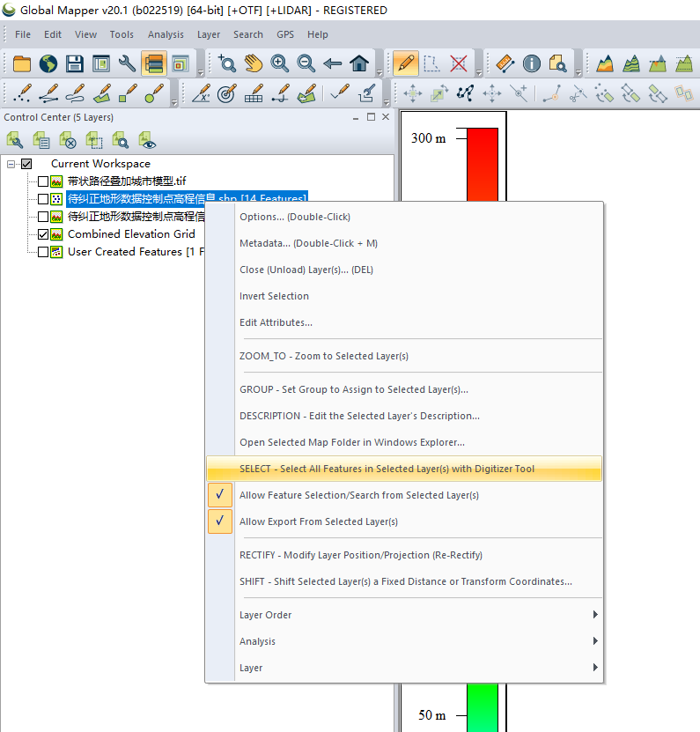Click the move selected features tool
The image size is (700, 732).
[x=413, y=93]
